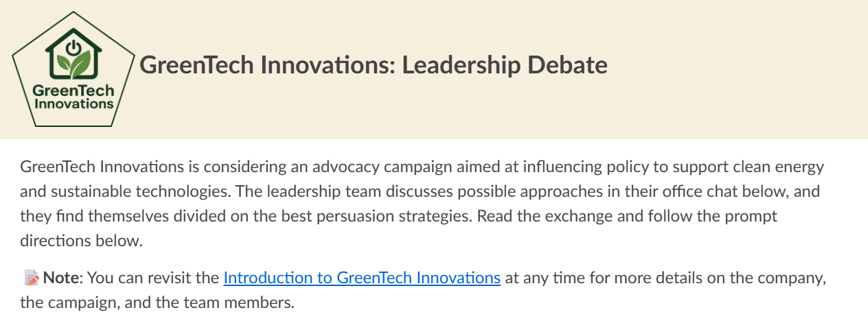Click the text "You can revisit the"
868x321 pixels.
[155, 278]
